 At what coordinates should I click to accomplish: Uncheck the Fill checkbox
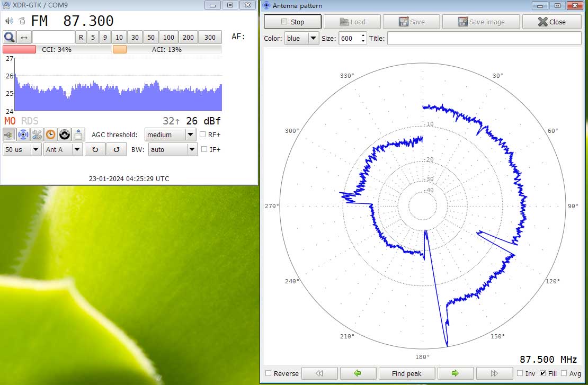pos(542,373)
